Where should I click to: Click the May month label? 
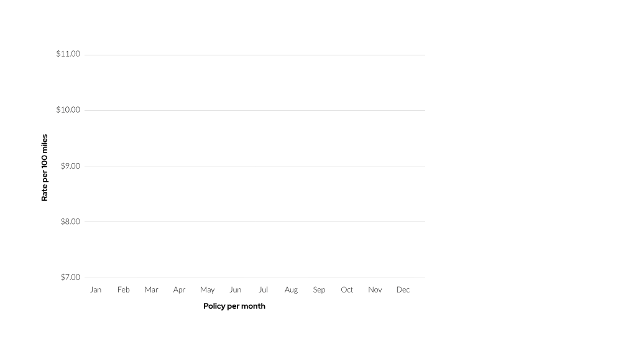(x=208, y=290)
